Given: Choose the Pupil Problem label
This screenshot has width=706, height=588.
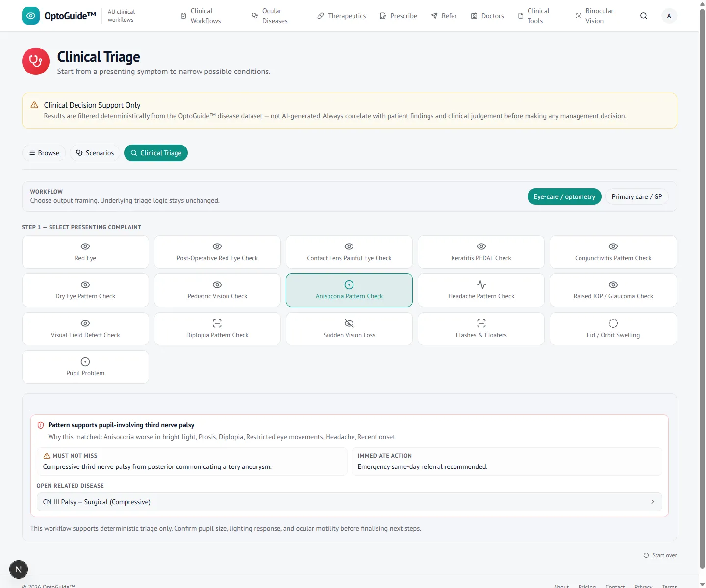Looking at the screenshot, I should tap(85, 373).
